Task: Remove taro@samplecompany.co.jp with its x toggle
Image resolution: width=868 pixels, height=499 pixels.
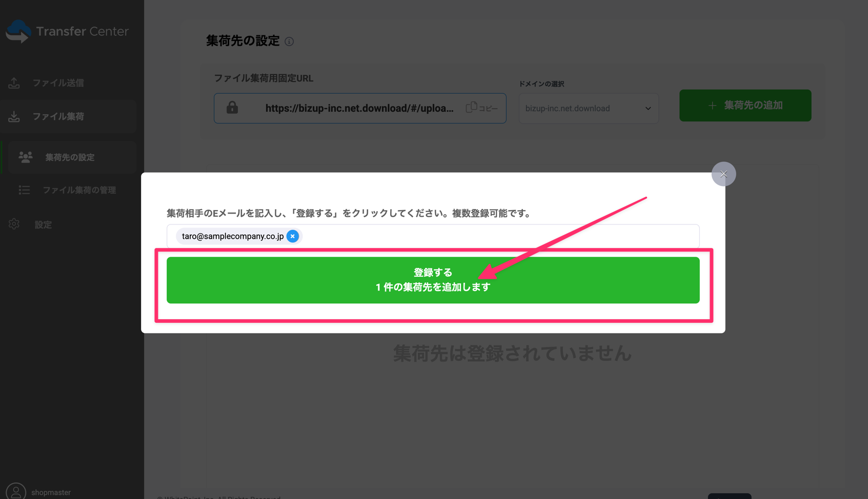Action: click(292, 236)
